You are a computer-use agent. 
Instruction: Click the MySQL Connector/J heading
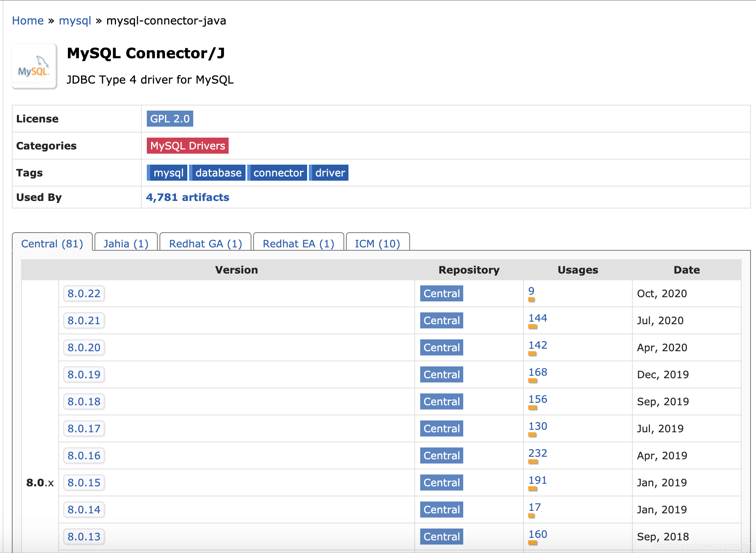click(x=146, y=53)
